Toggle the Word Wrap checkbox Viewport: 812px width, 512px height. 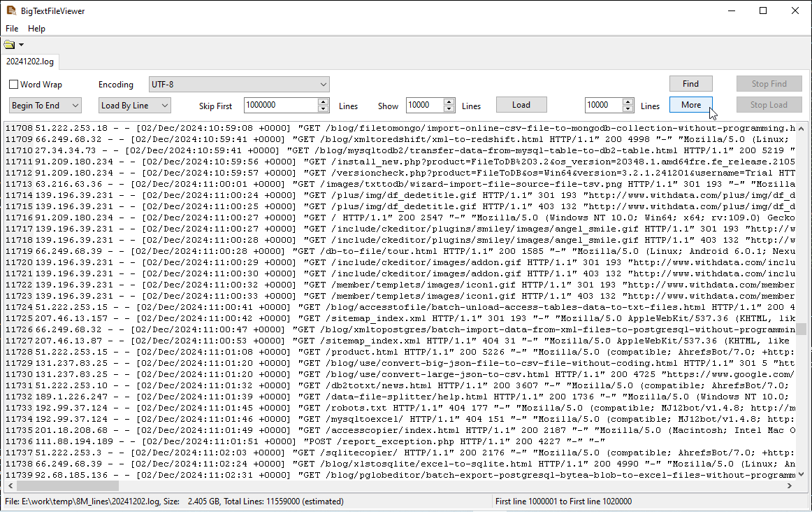(14, 85)
